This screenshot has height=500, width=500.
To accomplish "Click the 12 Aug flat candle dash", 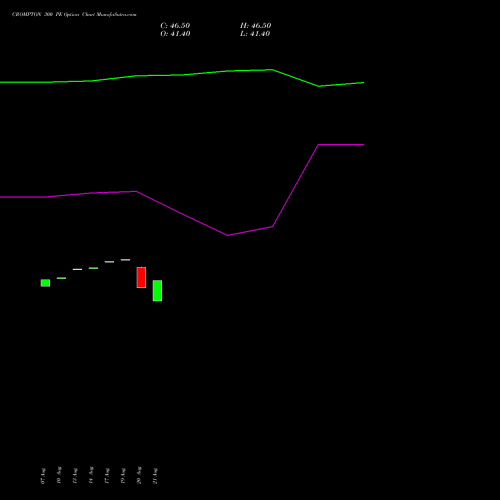I will coord(77,269).
